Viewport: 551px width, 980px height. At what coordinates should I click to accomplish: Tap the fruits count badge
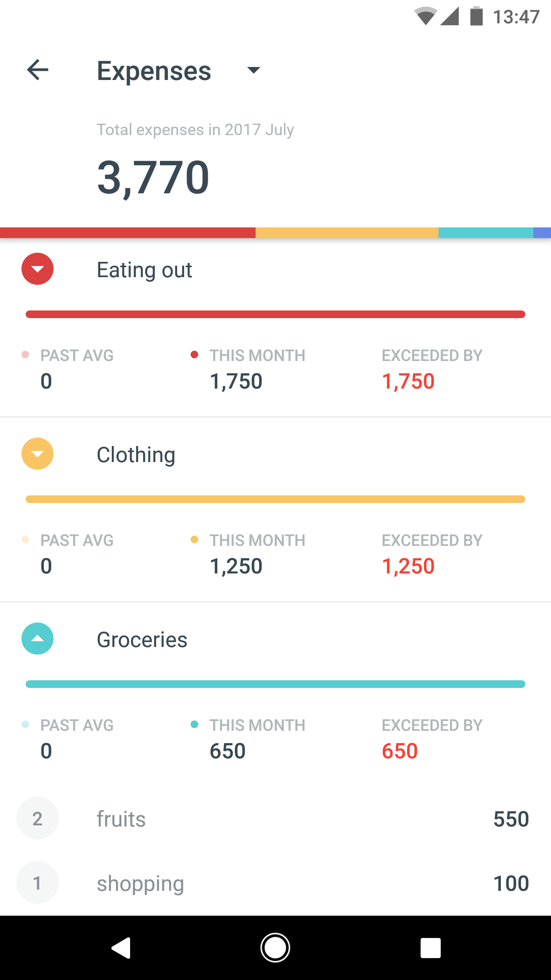point(37,818)
